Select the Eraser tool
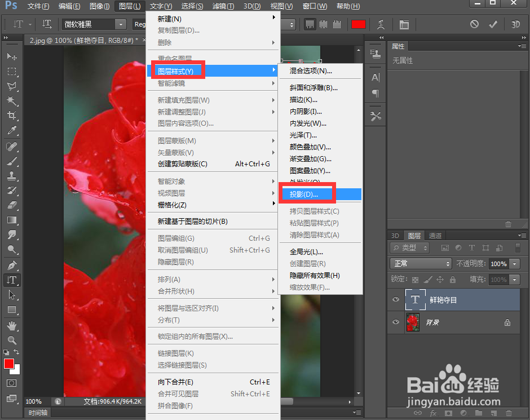 tap(12, 205)
